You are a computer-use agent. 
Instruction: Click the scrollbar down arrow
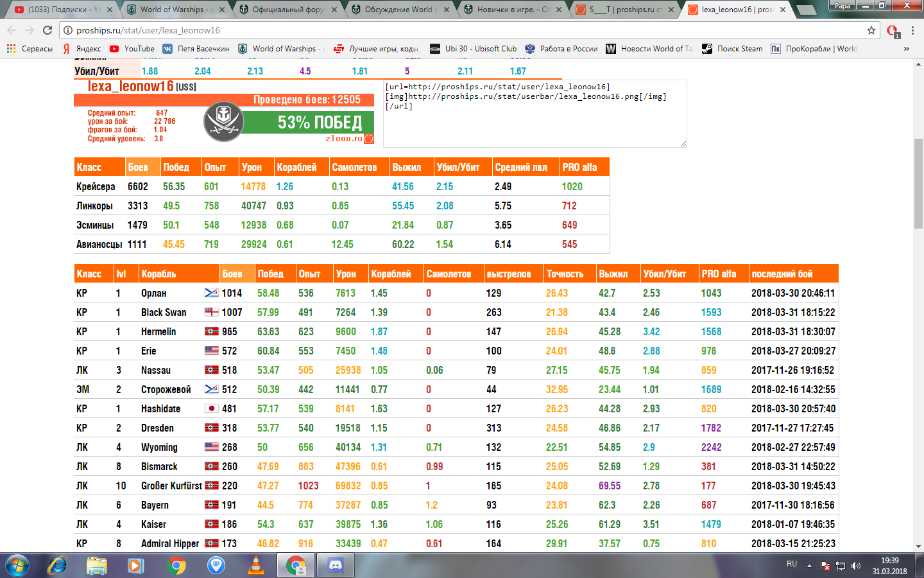[x=918, y=547]
